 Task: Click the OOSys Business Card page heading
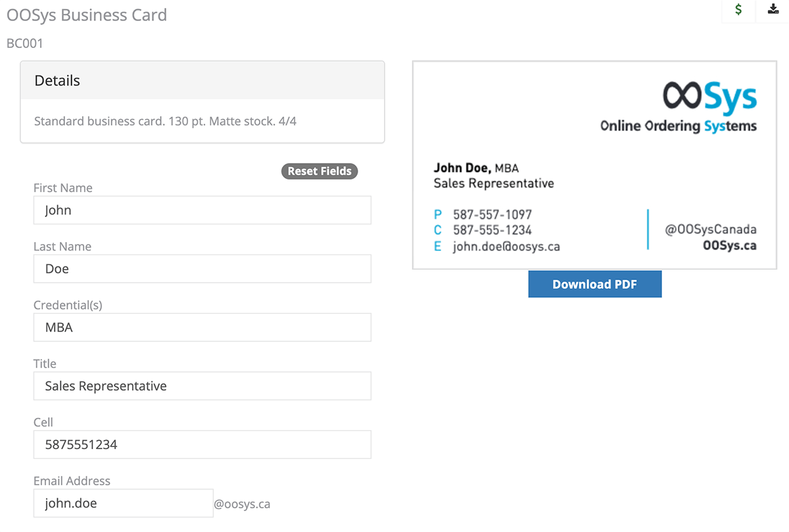pos(87,15)
